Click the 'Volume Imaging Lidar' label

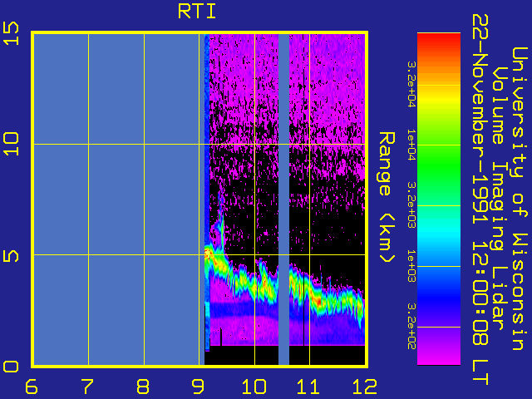point(500,198)
